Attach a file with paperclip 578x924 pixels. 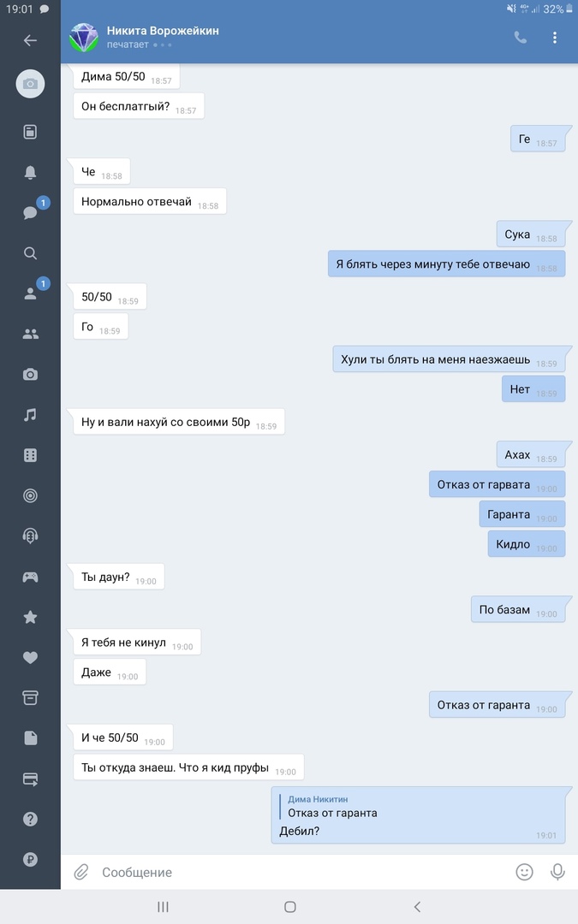pyautogui.click(x=80, y=872)
